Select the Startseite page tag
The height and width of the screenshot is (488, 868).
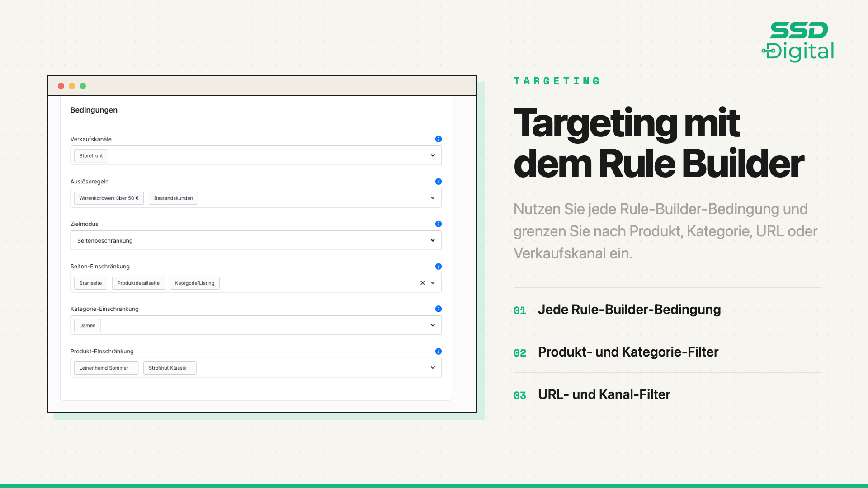click(90, 283)
